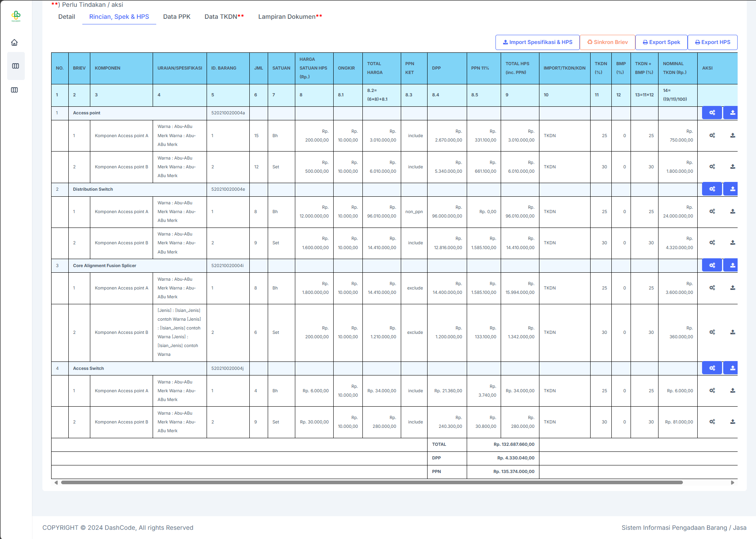756x539 pixels.
Task: Switch to the Detail tab
Action: (x=67, y=17)
